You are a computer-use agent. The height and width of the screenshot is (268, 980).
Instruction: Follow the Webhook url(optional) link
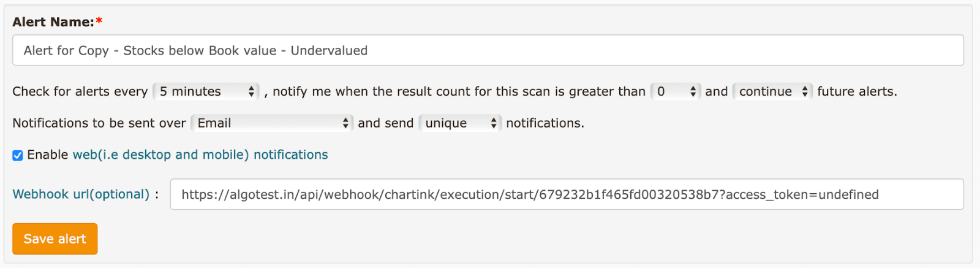click(x=81, y=194)
